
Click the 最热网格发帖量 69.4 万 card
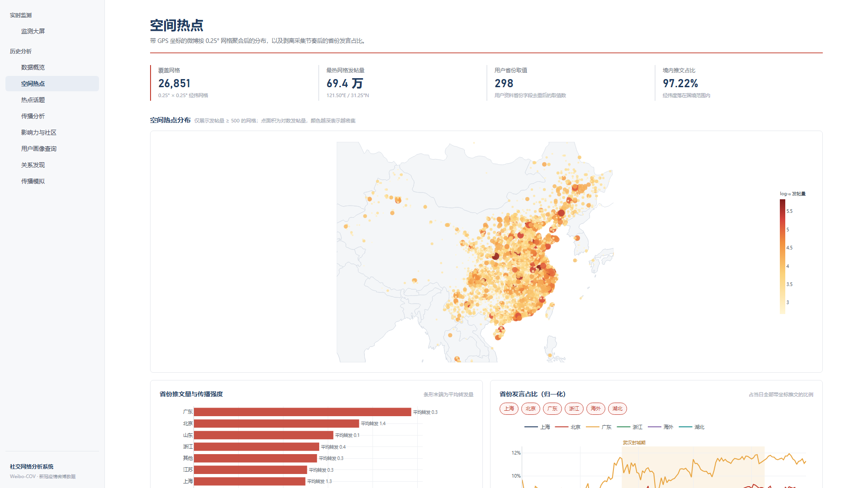(x=402, y=83)
